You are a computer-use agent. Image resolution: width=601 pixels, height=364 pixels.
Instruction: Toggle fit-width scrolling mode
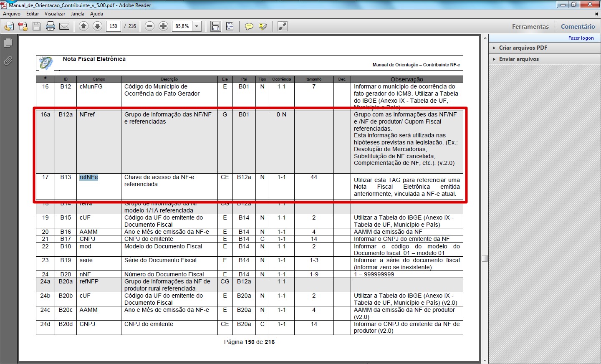(x=216, y=26)
